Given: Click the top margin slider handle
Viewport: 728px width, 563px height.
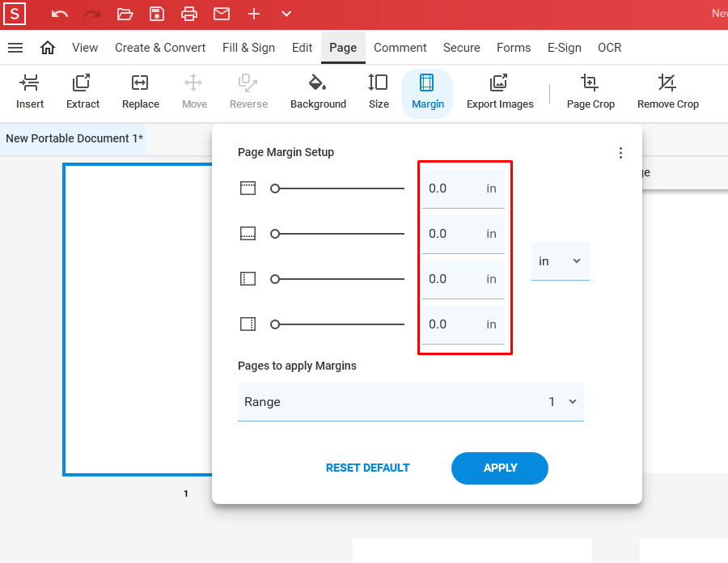Looking at the screenshot, I should click(275, 188).
